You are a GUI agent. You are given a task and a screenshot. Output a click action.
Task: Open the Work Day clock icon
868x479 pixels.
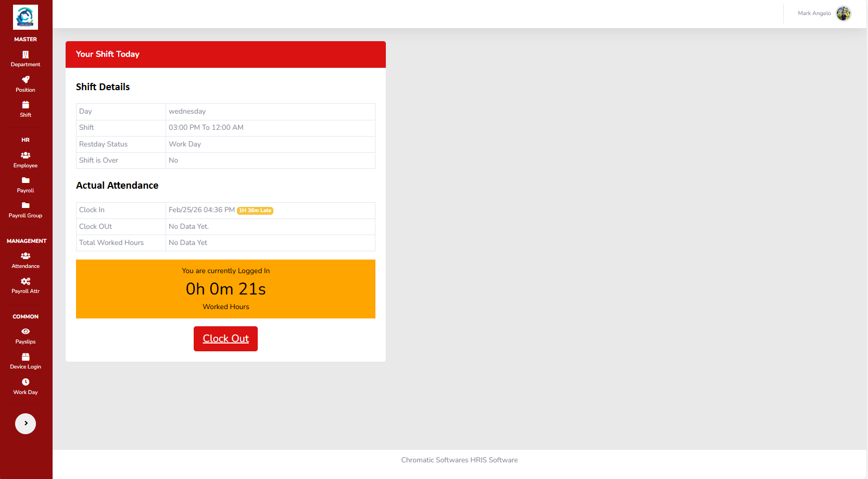click(x=26, y=382)
